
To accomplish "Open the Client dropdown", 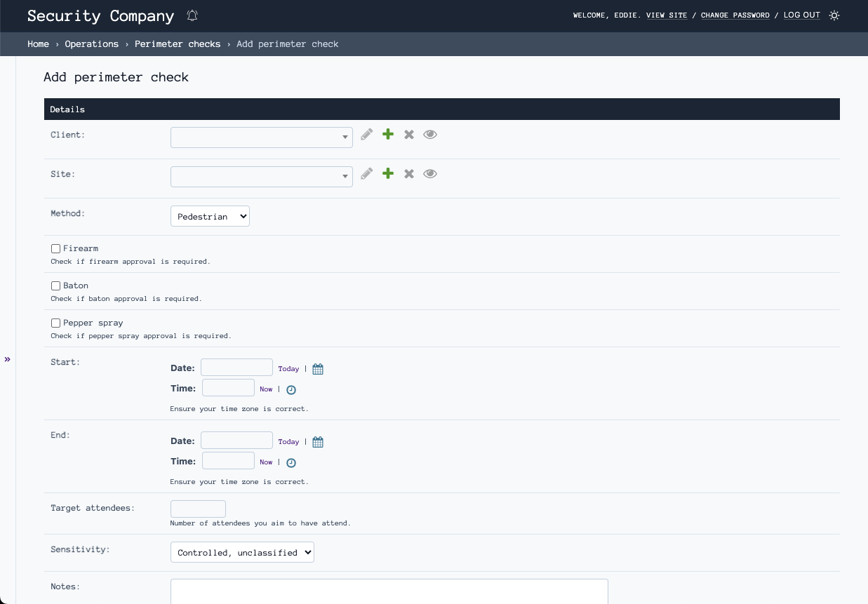I will (x=261, y=137).
